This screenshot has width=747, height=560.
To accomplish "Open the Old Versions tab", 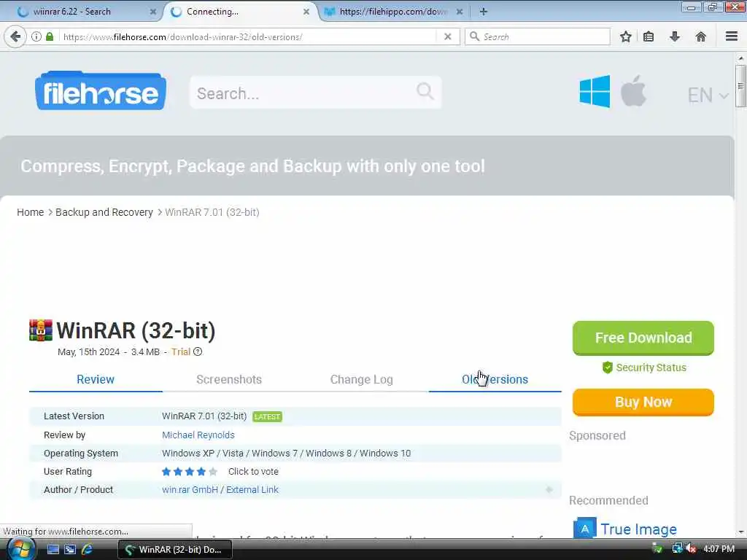I will [x=495, y=379].
